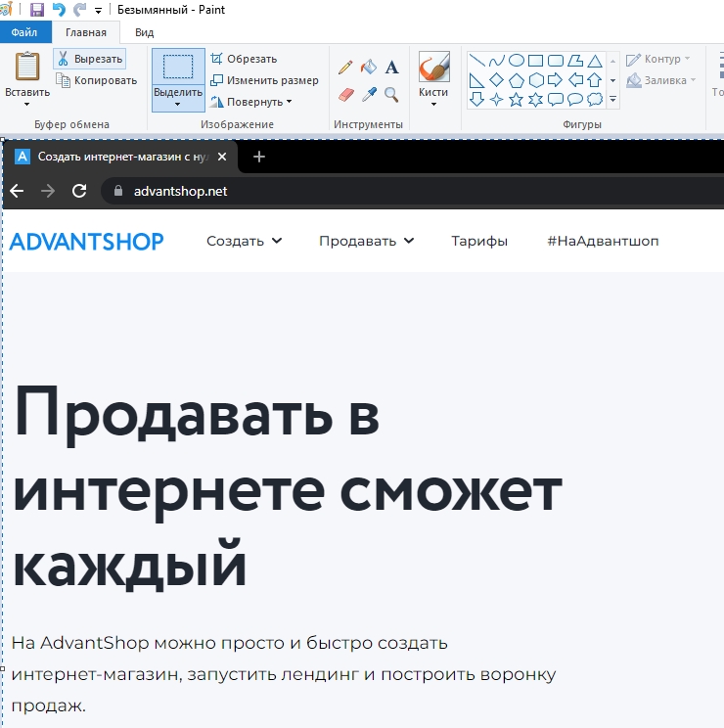Switch to the Вид (View) tab
Screen dimensions: 724x728
click(x=144, y=32)
